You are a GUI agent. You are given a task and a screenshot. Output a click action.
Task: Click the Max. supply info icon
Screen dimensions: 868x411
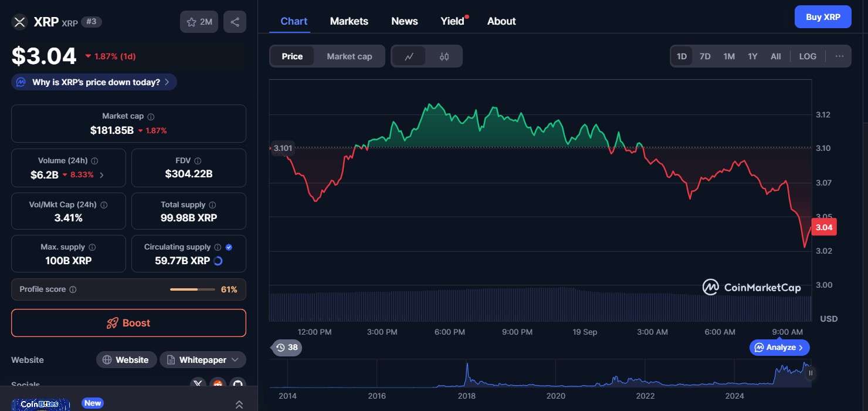click(x=92, y=247)
